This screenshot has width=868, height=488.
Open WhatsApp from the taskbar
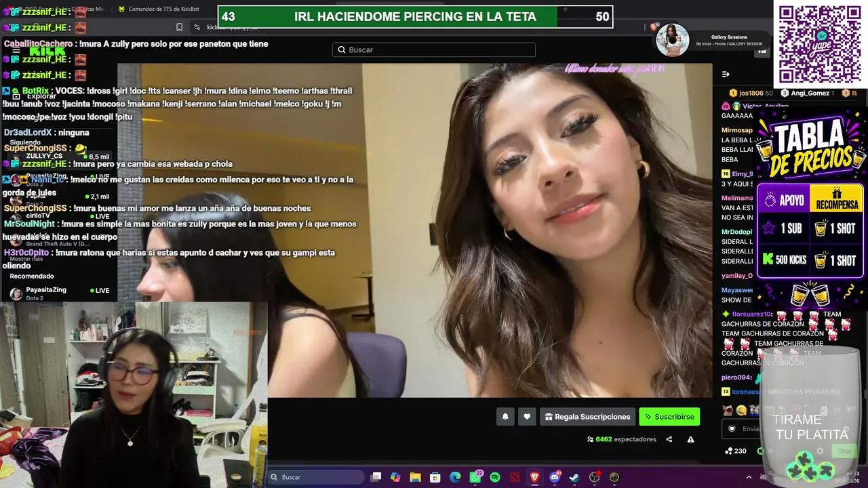pos(475,477)
